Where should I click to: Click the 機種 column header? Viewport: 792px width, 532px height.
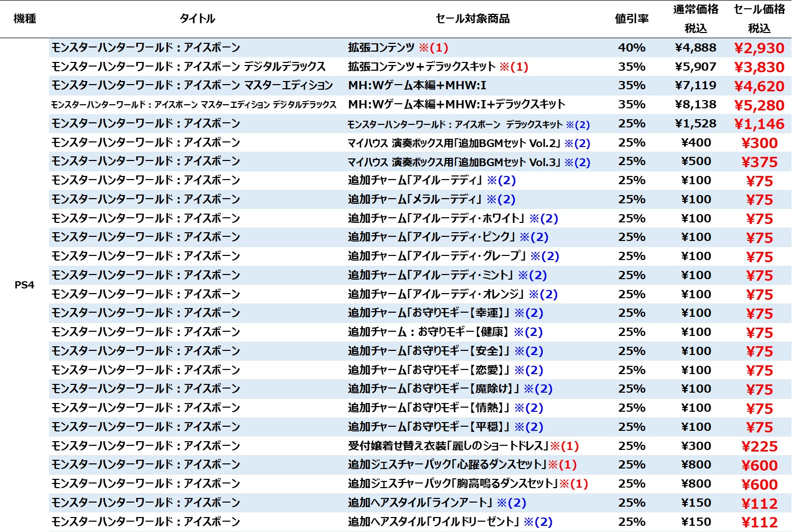pos(25,19)
